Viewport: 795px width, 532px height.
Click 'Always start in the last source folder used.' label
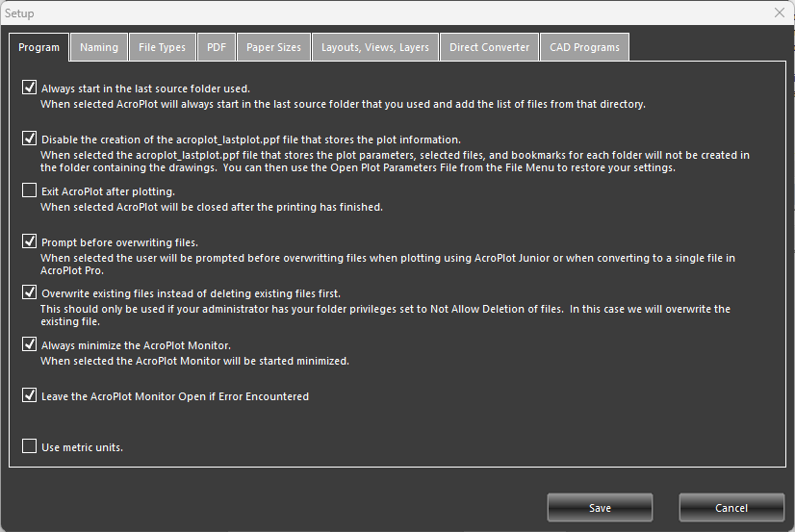pyautogui.click(x=145, y=89)
